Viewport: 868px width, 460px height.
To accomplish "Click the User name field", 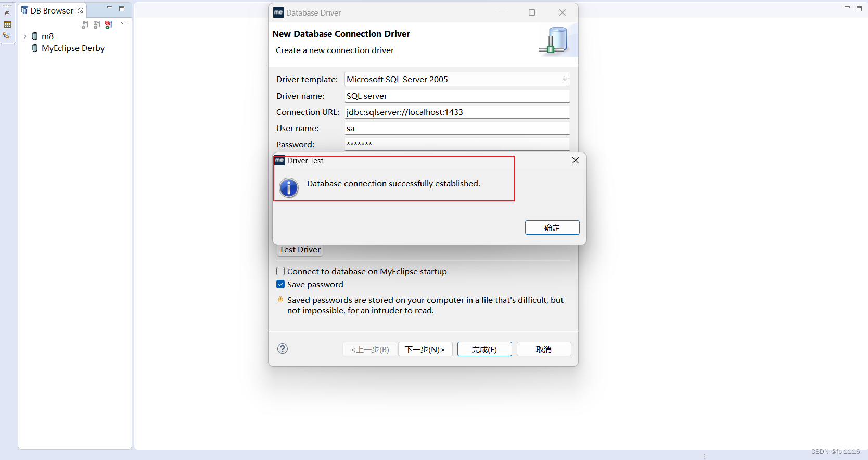I will pos(457,128).
